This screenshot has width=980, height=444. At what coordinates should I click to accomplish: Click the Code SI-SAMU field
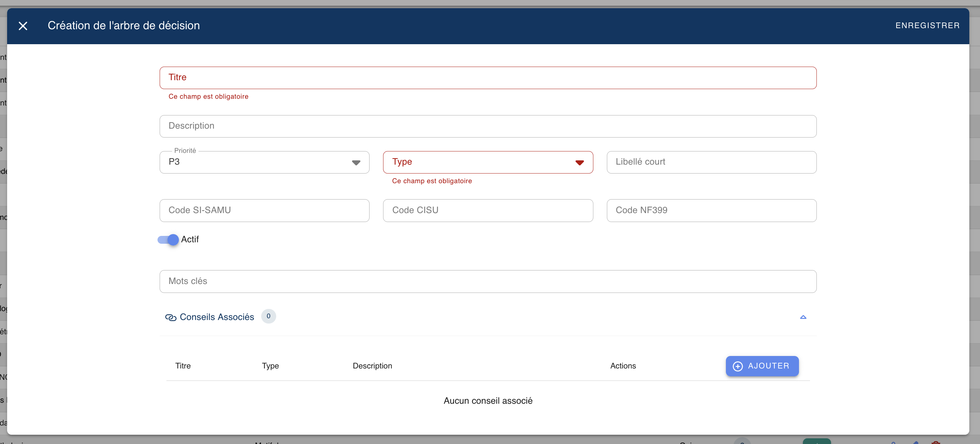264,210
